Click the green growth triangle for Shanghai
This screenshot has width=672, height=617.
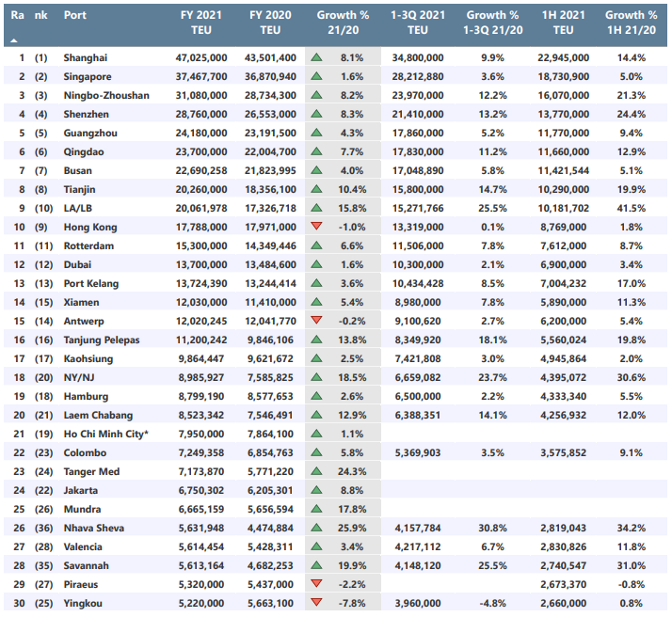coord(316,57)
